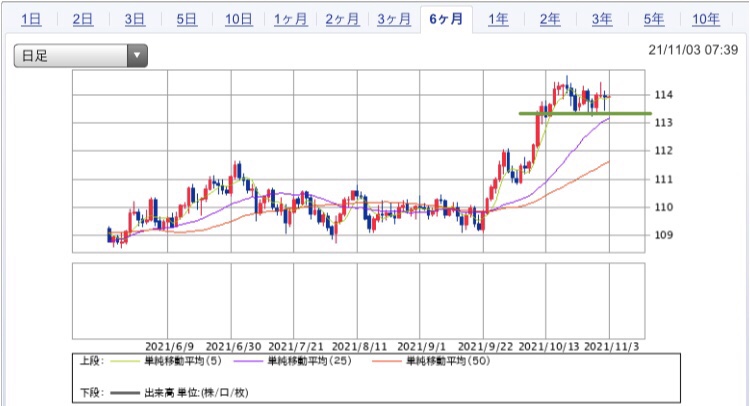Open the 3ヶ月 range tab
750x406 pixels.
pyautogui.click(x=394, y=20)
